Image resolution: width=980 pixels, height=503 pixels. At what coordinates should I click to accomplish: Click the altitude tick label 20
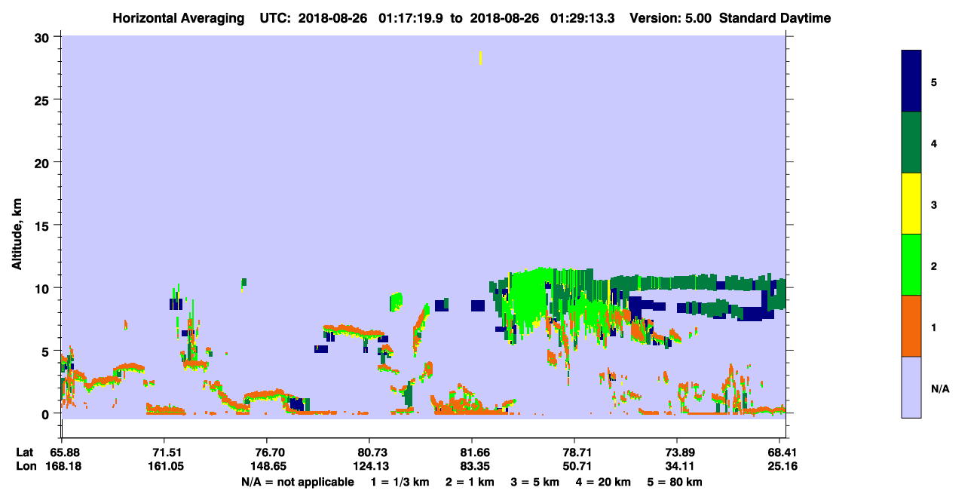tap(44, 163)
